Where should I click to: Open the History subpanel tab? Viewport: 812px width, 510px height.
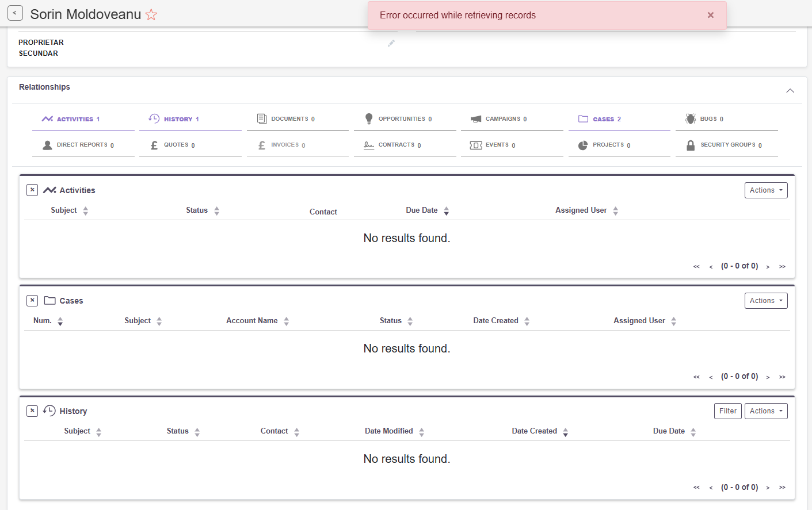[190, 119]
